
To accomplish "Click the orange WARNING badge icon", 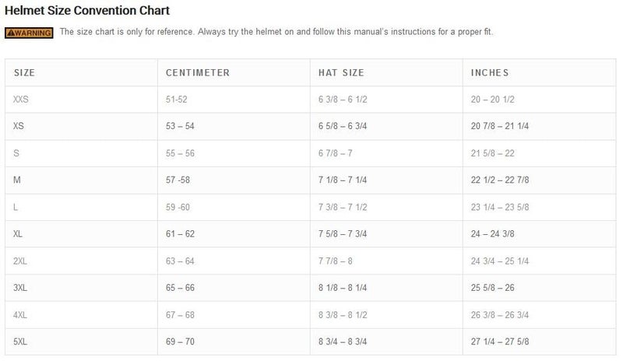I will pyautogui.click(x=29, y=32).
